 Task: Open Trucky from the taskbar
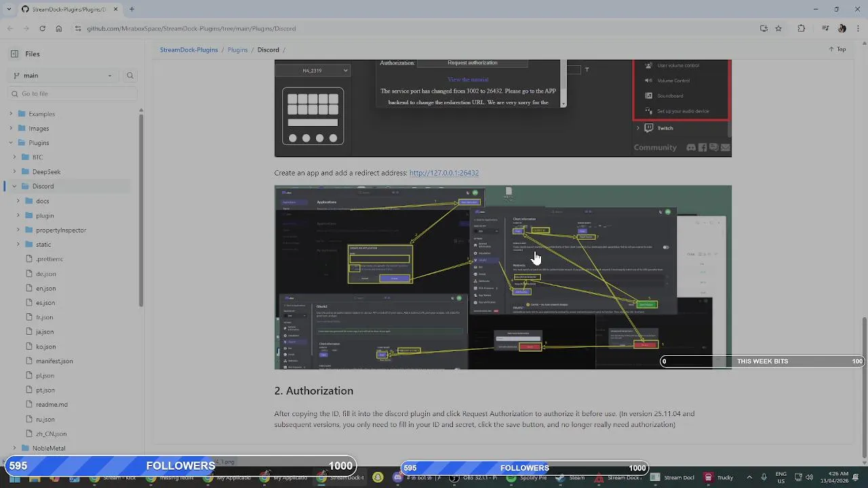click(719, 477)
